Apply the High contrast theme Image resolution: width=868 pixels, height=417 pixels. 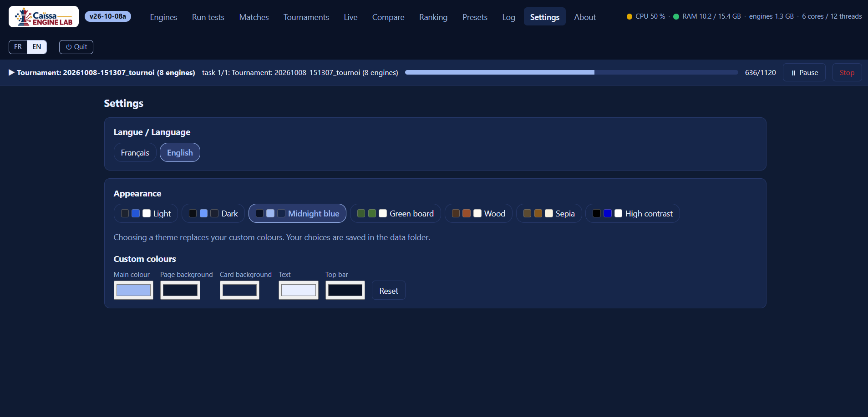pos(632,213)
